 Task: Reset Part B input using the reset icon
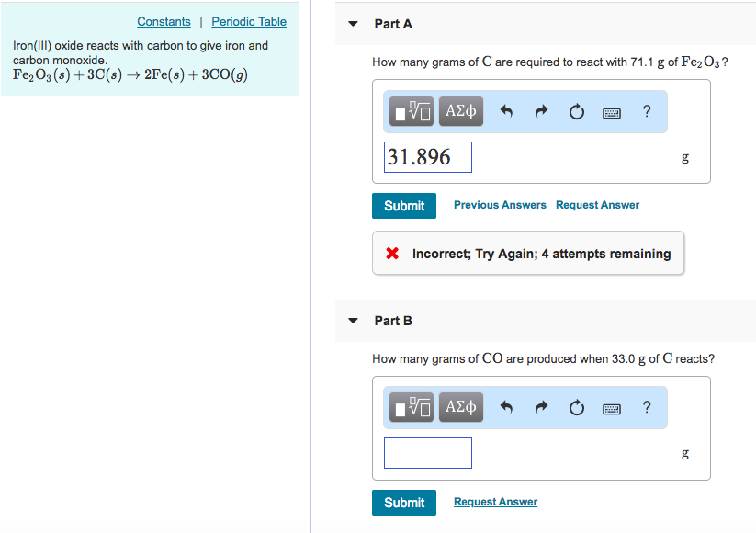pos(576,407)
